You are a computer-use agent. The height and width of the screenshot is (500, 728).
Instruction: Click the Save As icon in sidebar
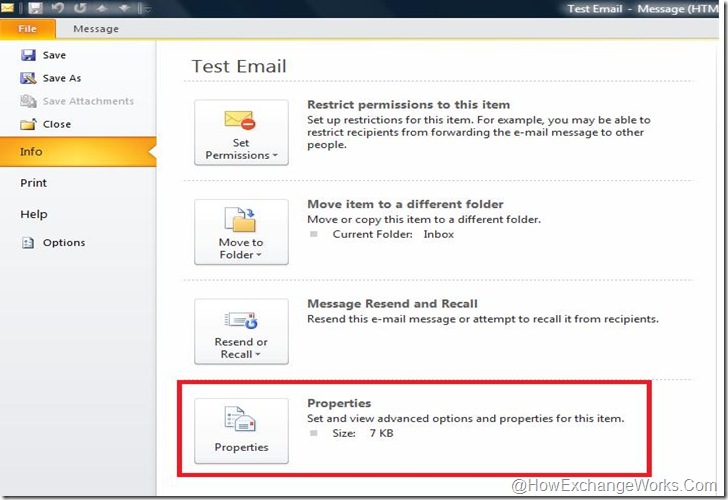pyautogui.click(x=28, y=78)
